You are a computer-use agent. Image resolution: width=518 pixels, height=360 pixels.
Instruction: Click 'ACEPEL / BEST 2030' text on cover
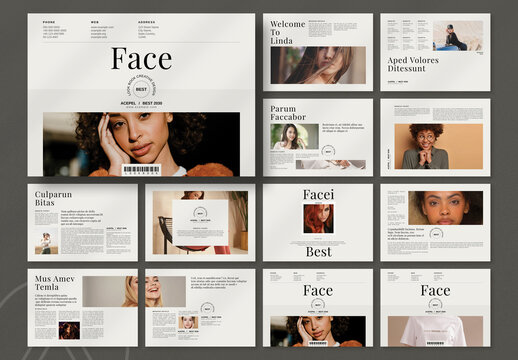[141, 103]
